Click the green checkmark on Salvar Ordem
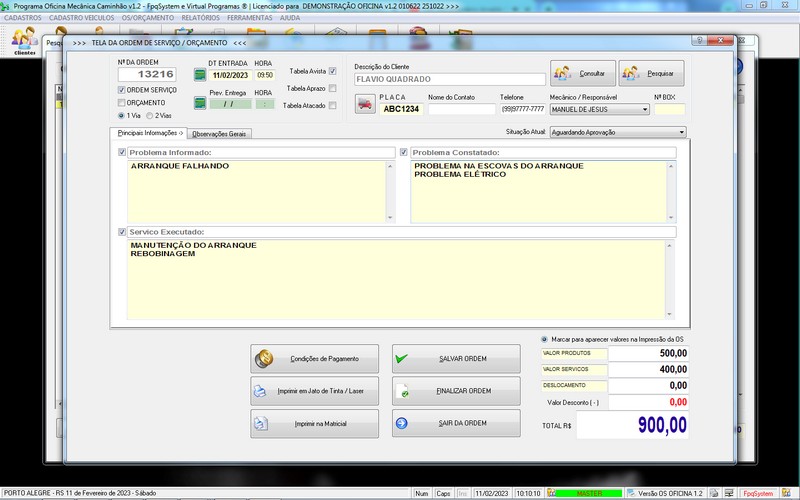The height and width of the screenshot is (500, 800). tap(402, 358)
